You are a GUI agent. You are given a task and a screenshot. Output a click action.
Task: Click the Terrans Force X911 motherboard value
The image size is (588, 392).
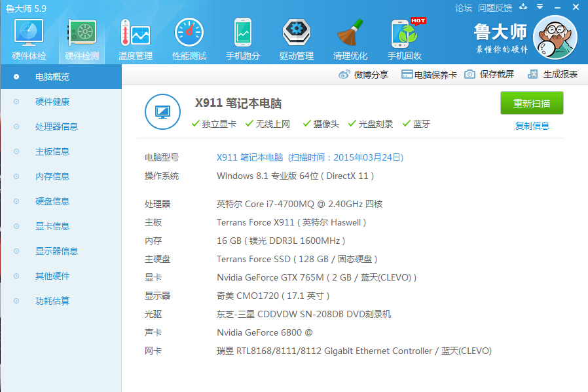[x=291, y=222]
